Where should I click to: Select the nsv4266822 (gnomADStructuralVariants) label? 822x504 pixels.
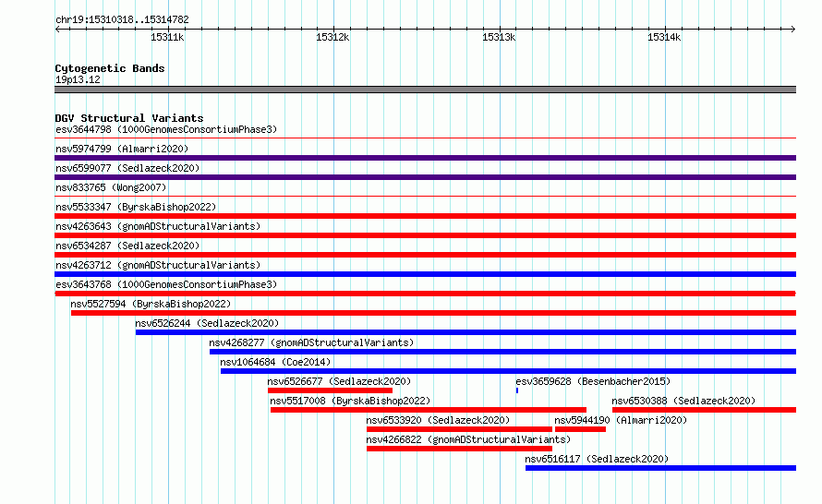(x=468, y=439)
